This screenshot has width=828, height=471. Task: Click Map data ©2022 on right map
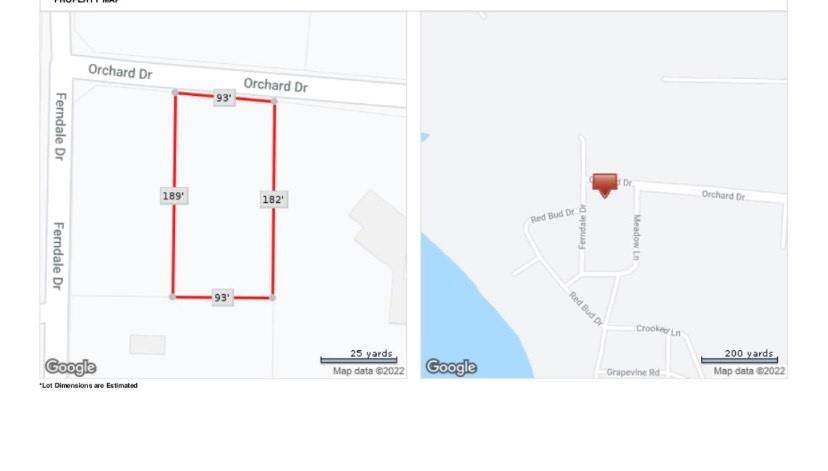pyautogui.click(x=749, y=371)
